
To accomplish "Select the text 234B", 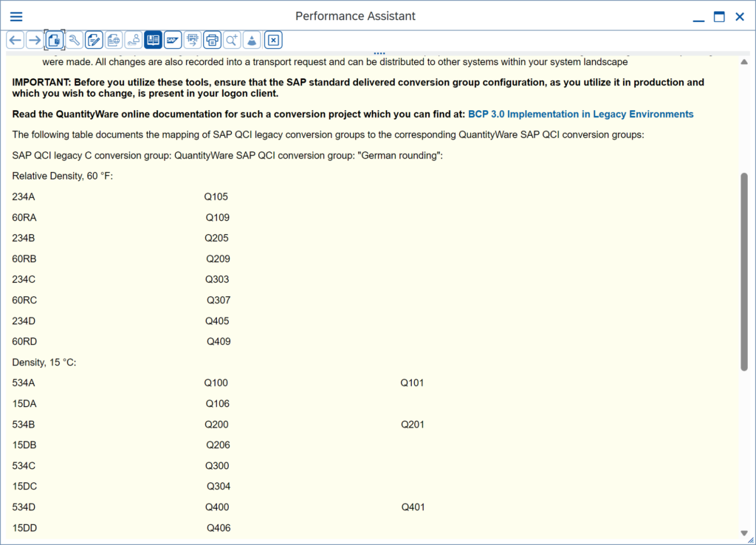I will coord(24,239).
